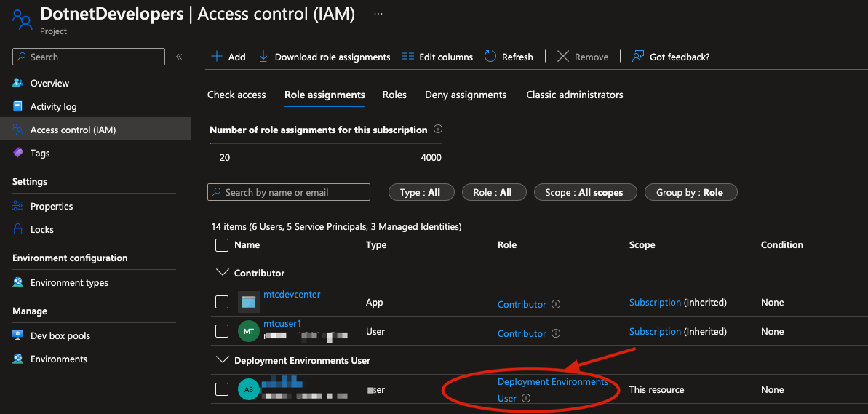This screenshot has width=868, height=414.
Task: Click the Subscription scope link for mtcuser1
Action: pyautogui.click(x=655, y=331)
